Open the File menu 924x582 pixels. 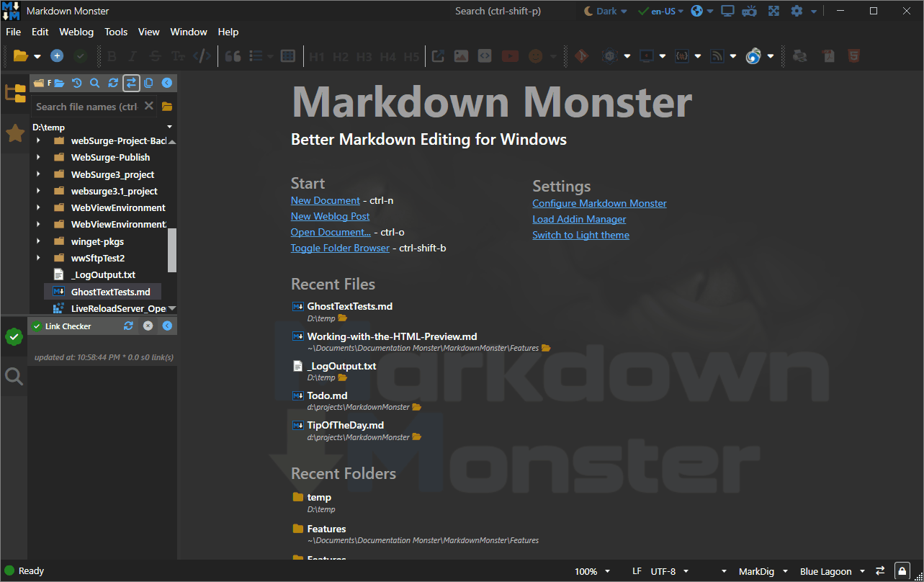click(13, 32)
